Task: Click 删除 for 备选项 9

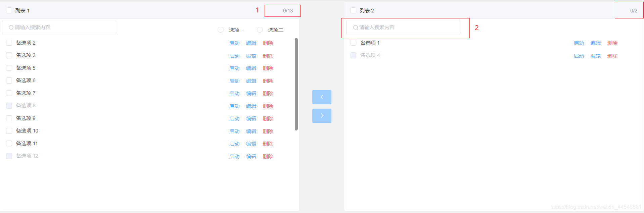Action: tap(268, 119)
